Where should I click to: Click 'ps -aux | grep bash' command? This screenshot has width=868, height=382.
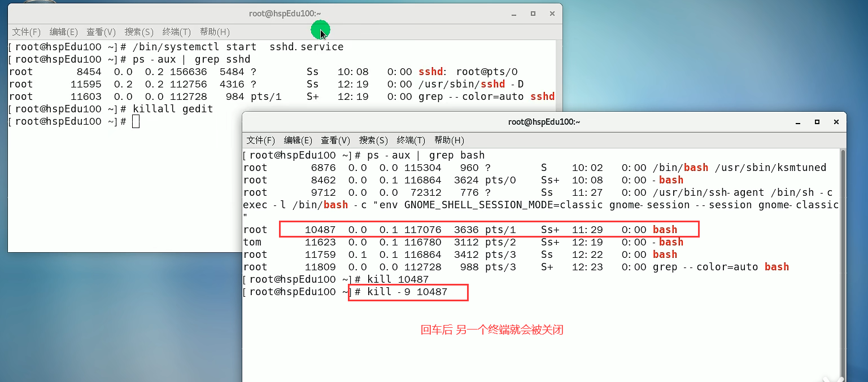426,155
